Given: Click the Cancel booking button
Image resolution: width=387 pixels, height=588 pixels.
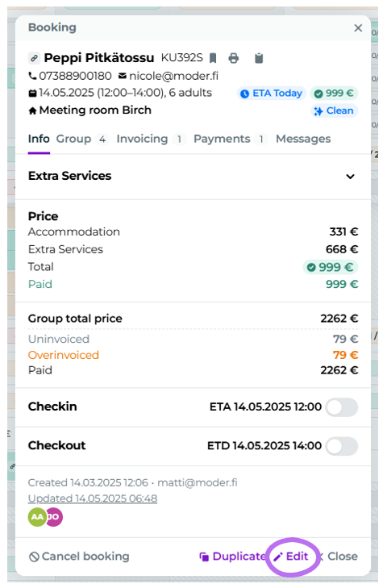Looking at the screenshot, I should (79, 557).
